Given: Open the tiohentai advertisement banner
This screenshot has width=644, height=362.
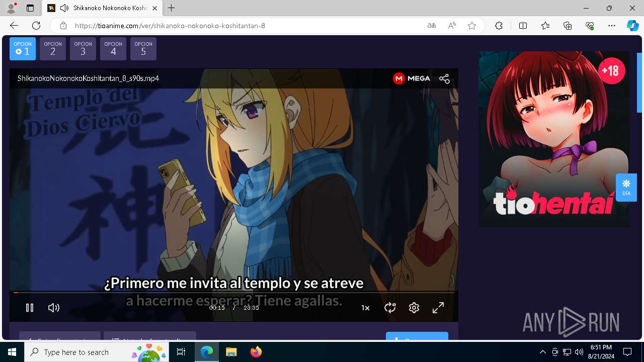Looking at the screenshot, I should 554,139.
